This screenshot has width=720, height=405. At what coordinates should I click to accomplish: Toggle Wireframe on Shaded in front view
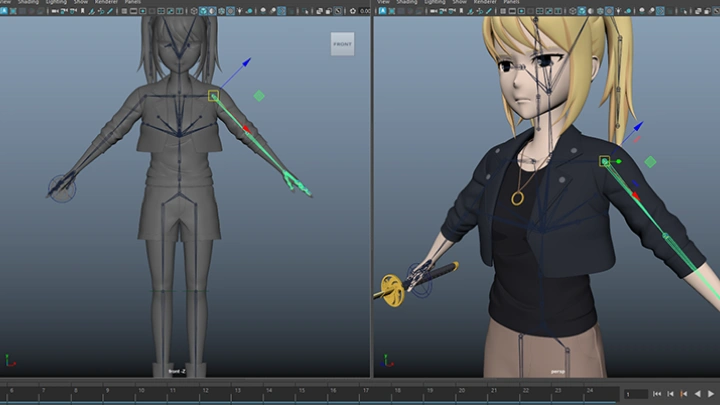[221, 11]
